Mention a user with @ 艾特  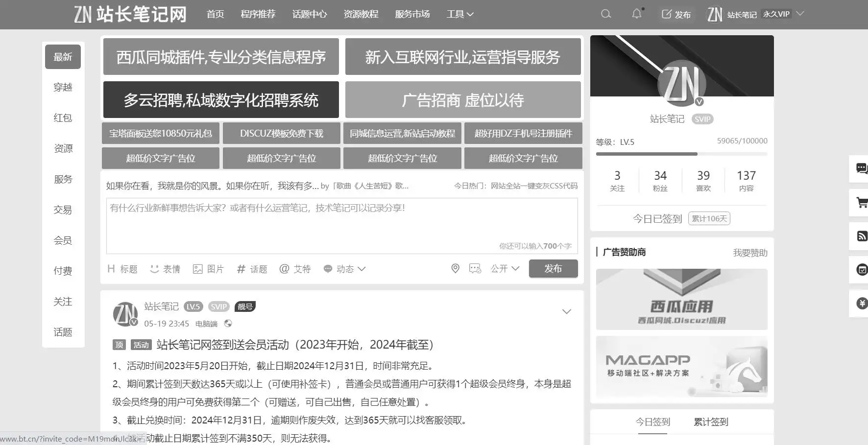[295, 269]
